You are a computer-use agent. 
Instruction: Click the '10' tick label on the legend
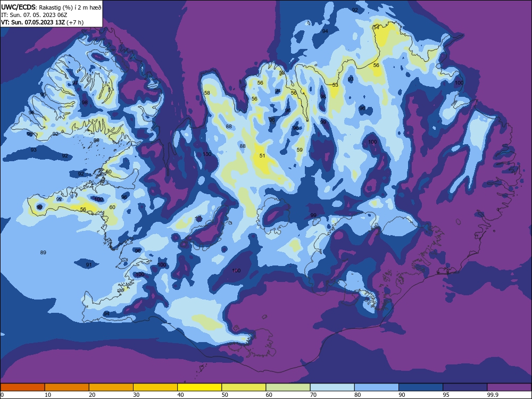tap(48, 395)
